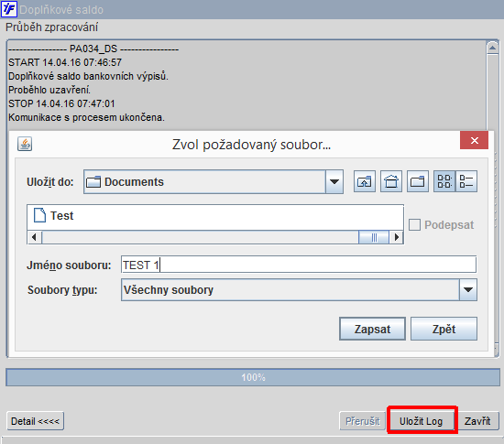This screenshot has width=504, height=444.
Task: Enable the Podepsat checkbox
Action: pyautogui.click(x=414, y=224)
